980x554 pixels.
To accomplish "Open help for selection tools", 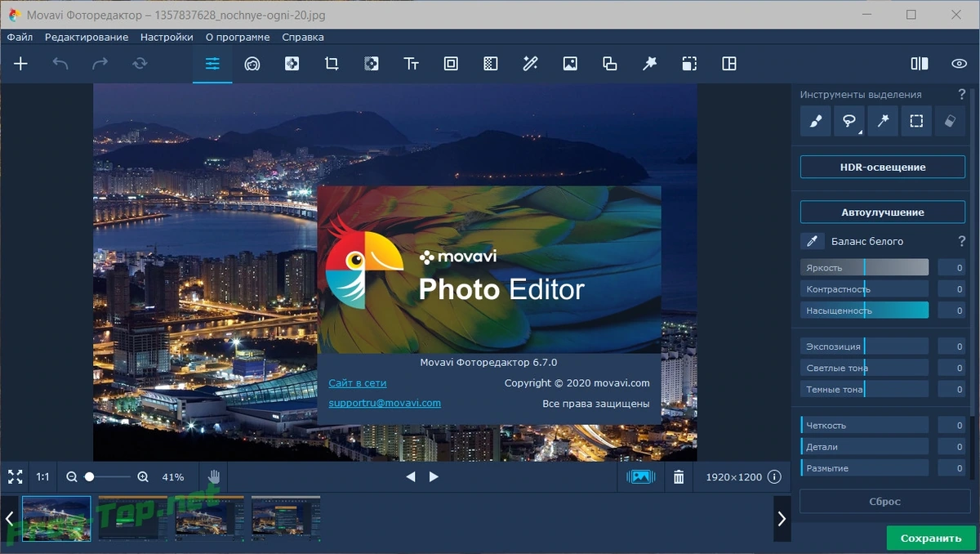I will (962, 95).
